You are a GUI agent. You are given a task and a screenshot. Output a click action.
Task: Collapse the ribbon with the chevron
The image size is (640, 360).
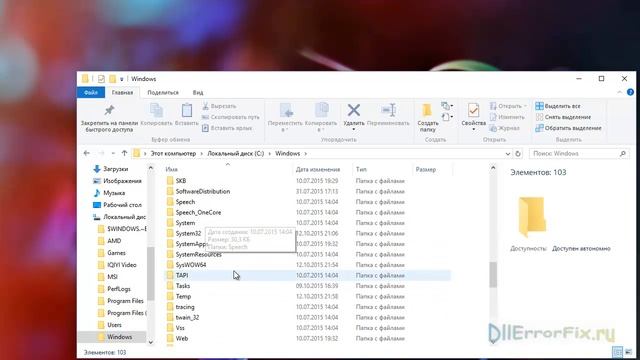(620, 92)
